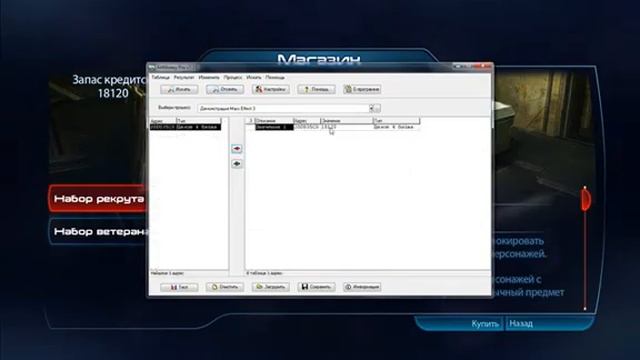Click the Адрес column header in left list

(163, 121)
